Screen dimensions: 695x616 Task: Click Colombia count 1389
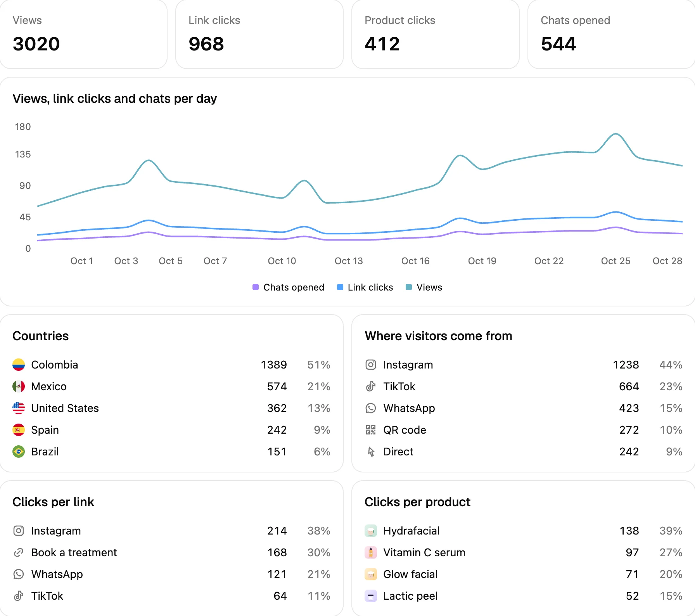pos(274,365)
